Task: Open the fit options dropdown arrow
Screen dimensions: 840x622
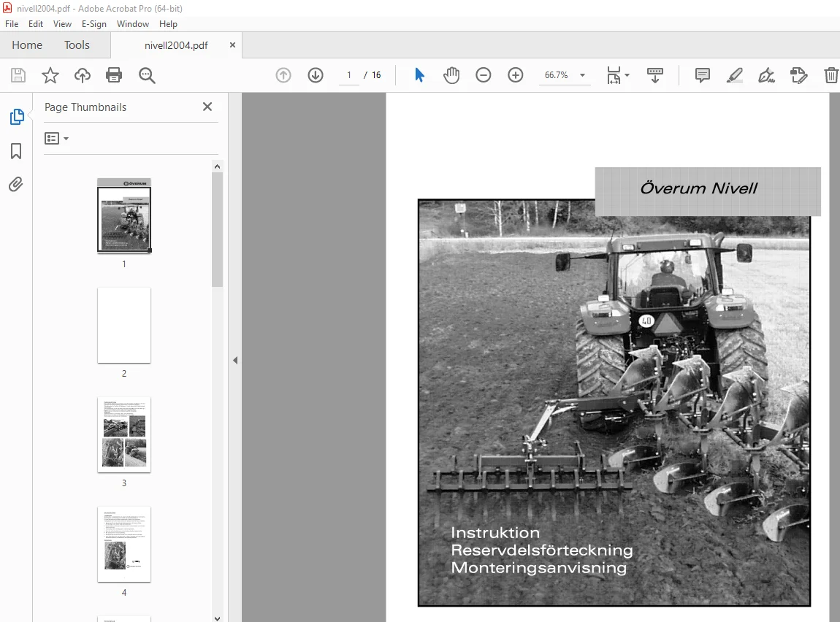Action: [627, 75]
